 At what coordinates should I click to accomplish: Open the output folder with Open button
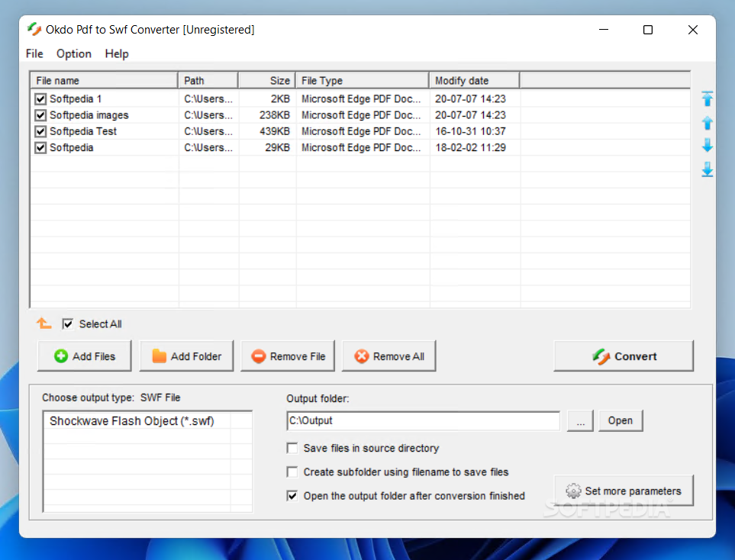[x=621, y=420]
